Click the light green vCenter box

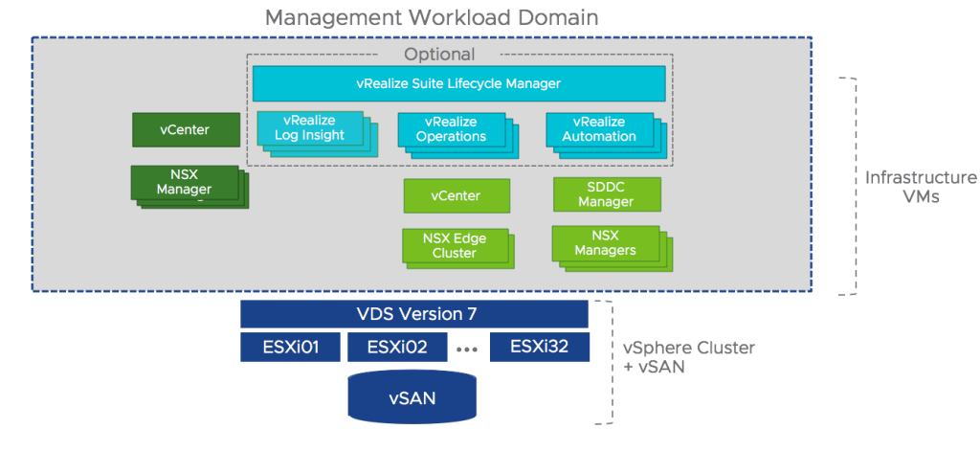pos(456,195)
